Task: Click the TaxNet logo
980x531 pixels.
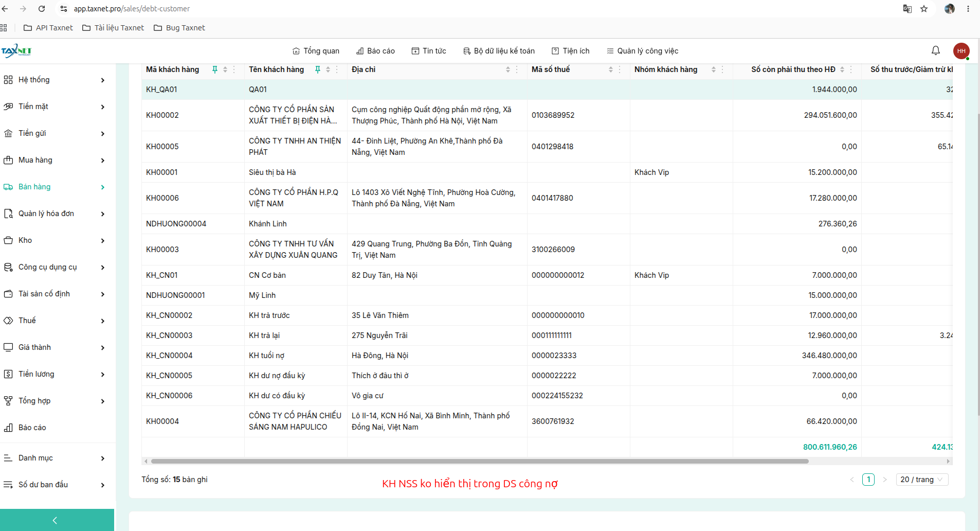Action: point(16,50)
